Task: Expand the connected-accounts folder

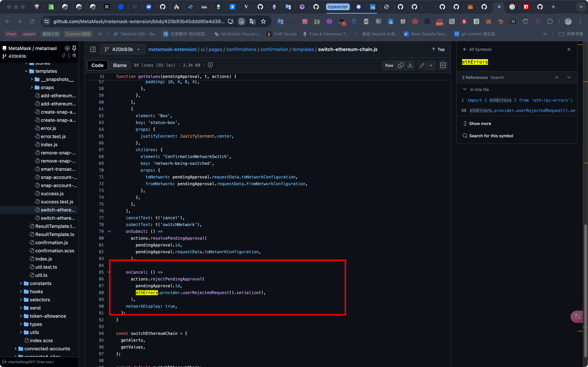Action: 15,349
